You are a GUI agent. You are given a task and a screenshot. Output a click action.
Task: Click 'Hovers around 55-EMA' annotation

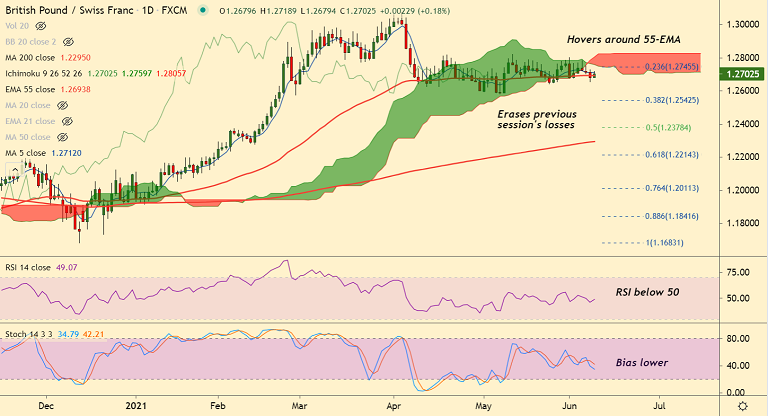[624, 40]
